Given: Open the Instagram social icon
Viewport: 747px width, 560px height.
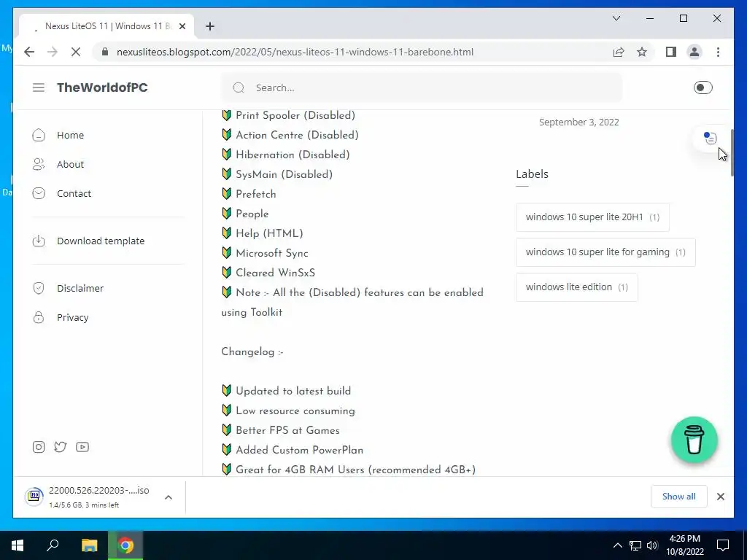Looking at the screenshot, I should click(39, 447).
